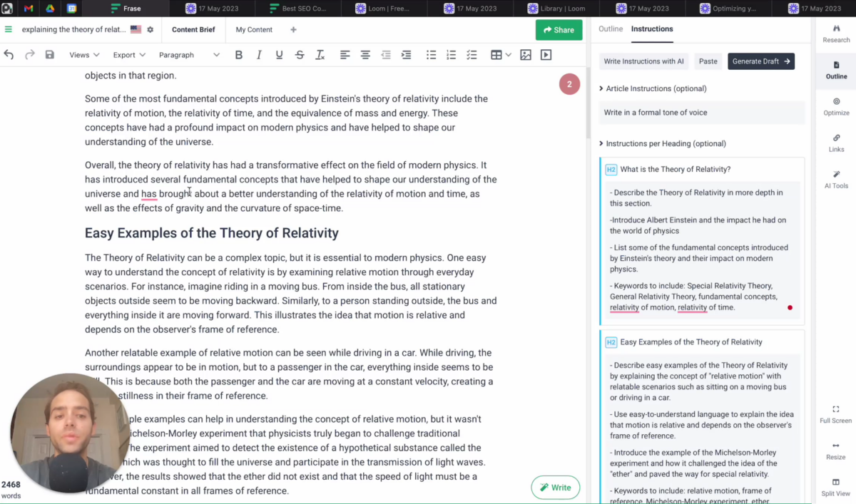Switch to the My Content tab

254,30
